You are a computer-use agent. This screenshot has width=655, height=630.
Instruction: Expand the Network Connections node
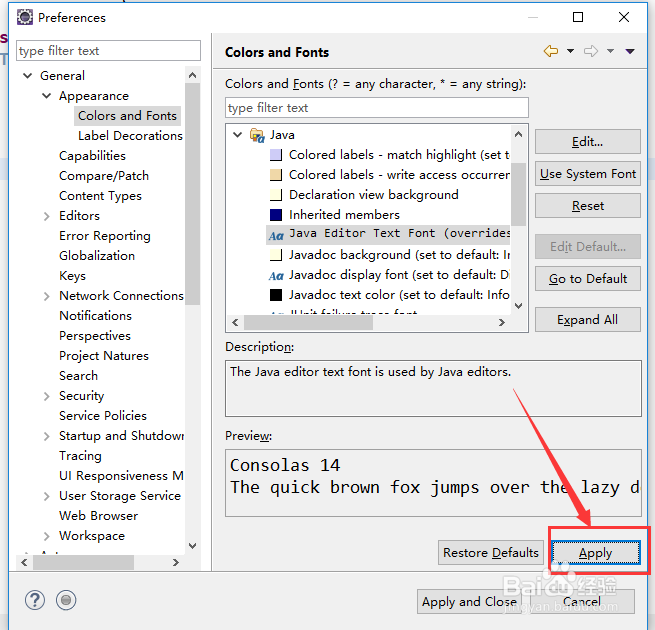(47, 296)
